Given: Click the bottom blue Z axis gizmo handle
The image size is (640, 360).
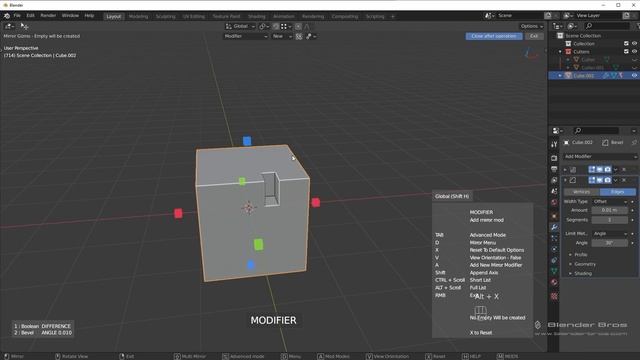Looking at the screenshot, I should click(x=251, y=265).
